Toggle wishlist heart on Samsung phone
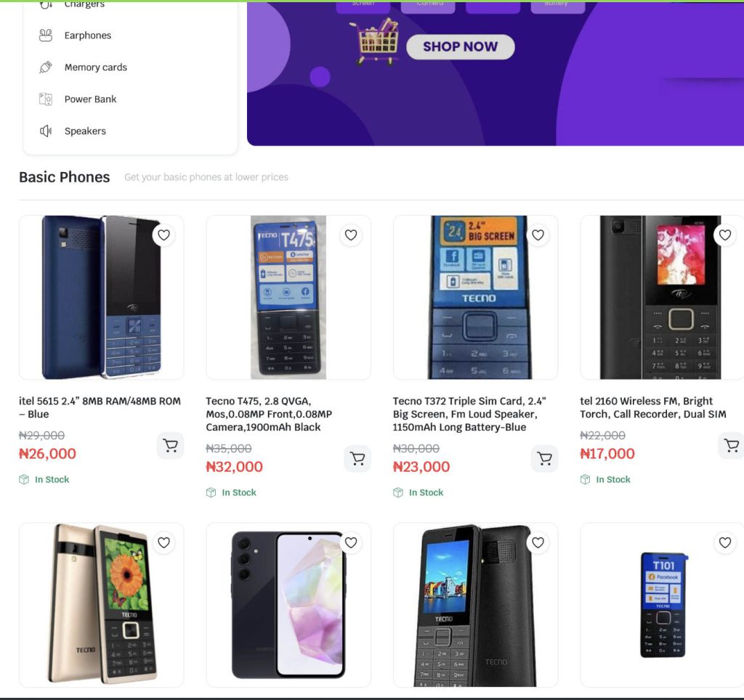This screenshot has width=744, height=700. 351,542
